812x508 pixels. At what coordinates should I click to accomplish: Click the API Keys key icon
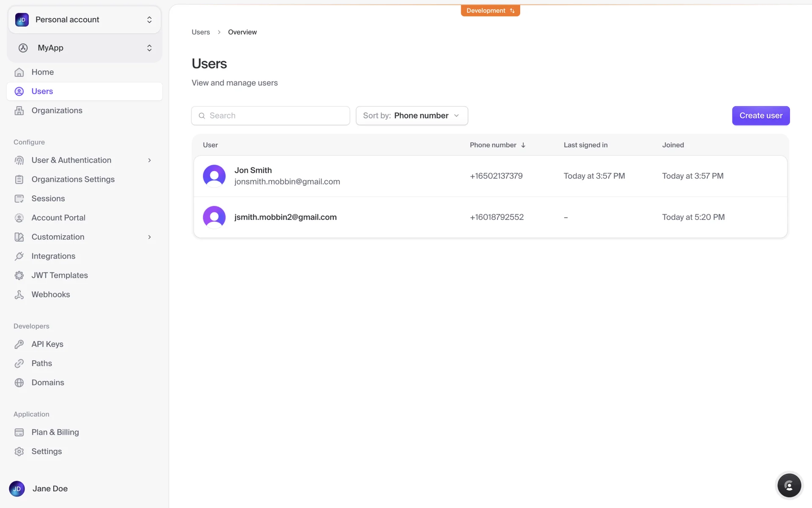point(19,344)
